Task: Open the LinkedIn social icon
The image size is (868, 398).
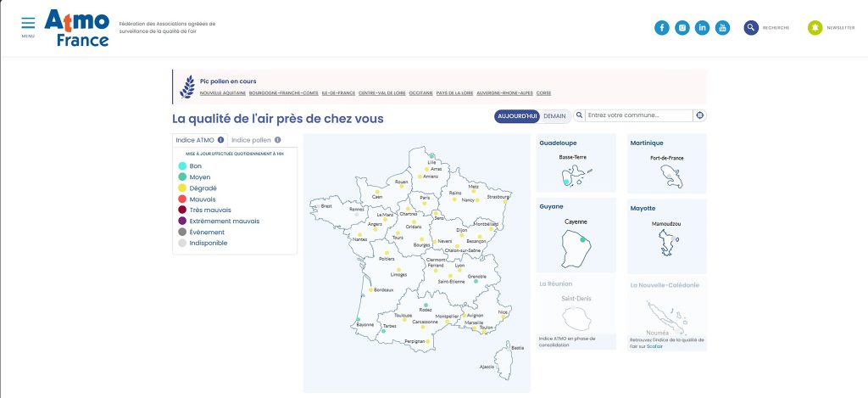Action: tap(703, 28)
